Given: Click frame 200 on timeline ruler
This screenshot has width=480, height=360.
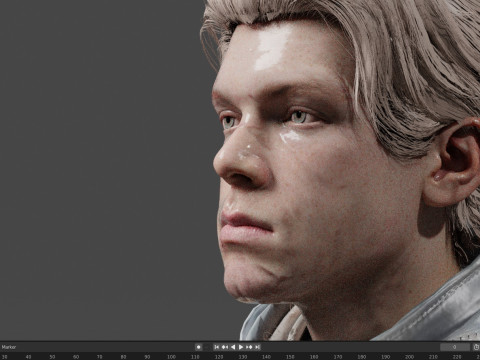Looking at the screenshot, I should (x=409, y=357).
